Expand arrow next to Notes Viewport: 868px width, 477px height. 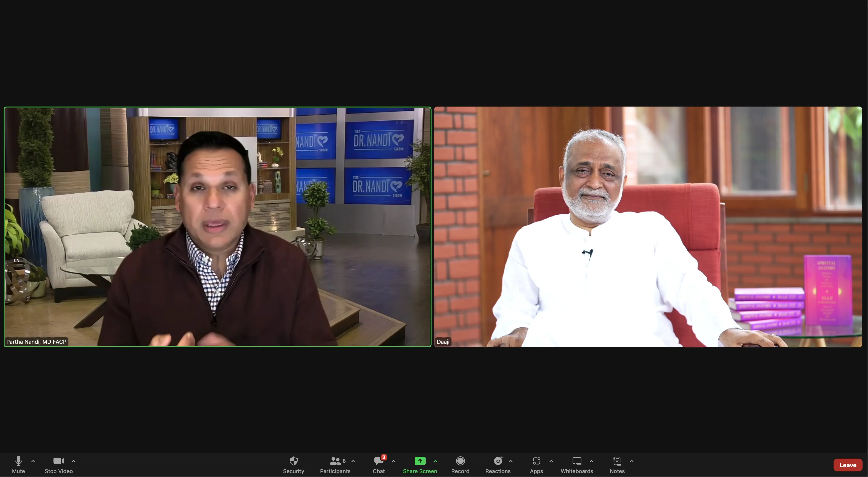tap(632, 461)
